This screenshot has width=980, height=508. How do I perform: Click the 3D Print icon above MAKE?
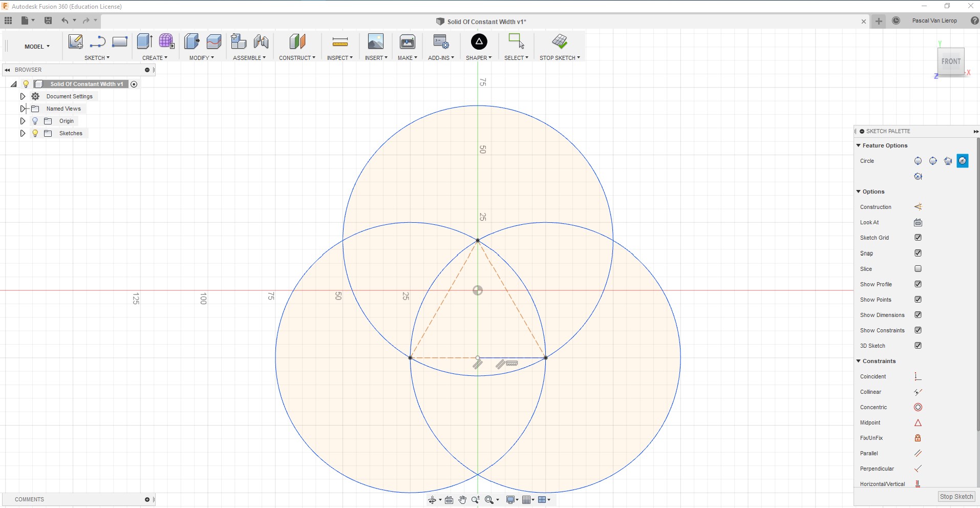click(x=408, y=41)
